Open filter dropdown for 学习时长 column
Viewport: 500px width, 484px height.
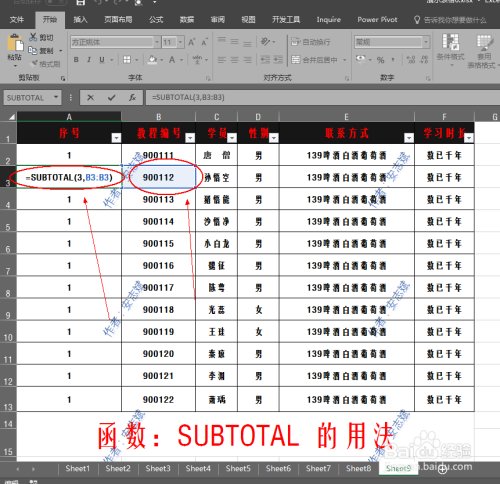coord(469,138)
